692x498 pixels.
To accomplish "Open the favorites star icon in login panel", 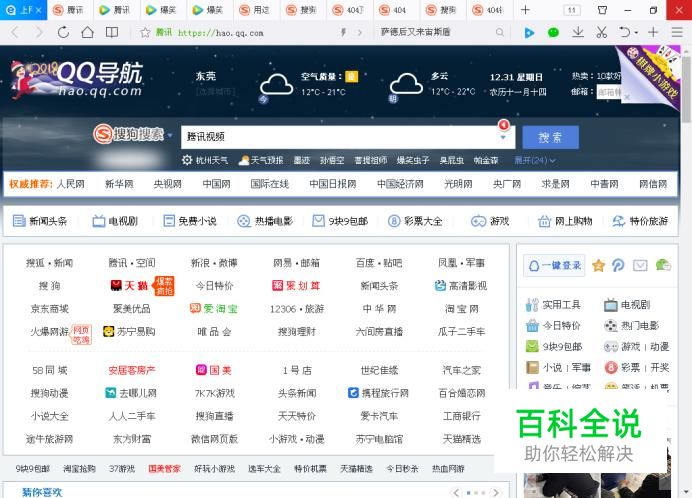I will point(598,265).
